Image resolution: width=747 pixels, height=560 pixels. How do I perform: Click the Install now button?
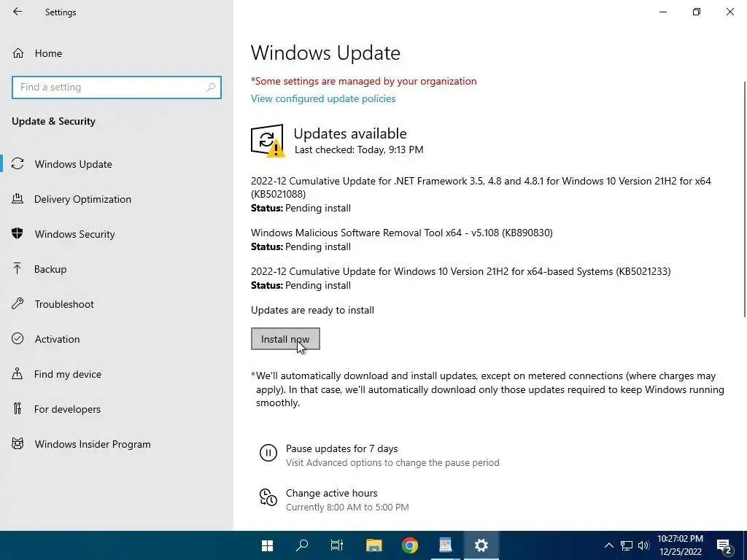(x=285, y=339)
